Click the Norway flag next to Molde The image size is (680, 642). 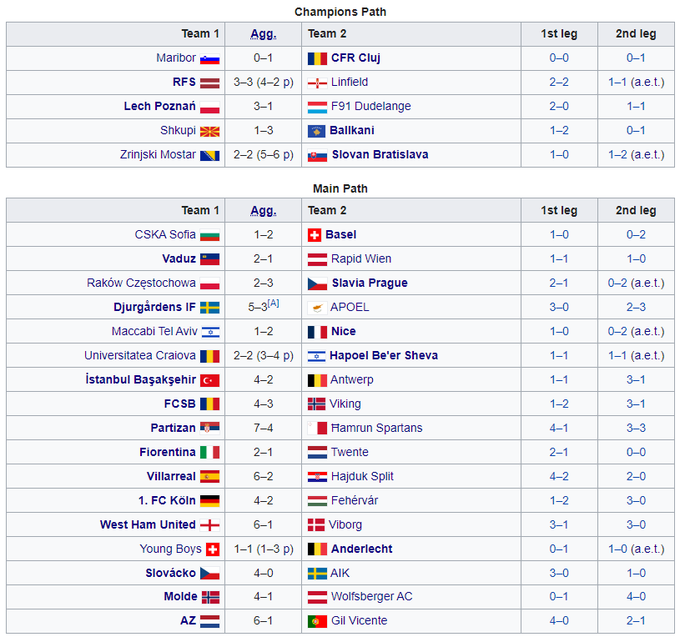210,597
